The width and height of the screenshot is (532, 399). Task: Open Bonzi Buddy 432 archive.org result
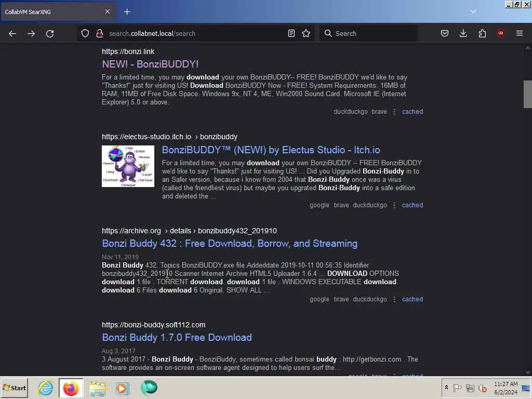(230, 244)
